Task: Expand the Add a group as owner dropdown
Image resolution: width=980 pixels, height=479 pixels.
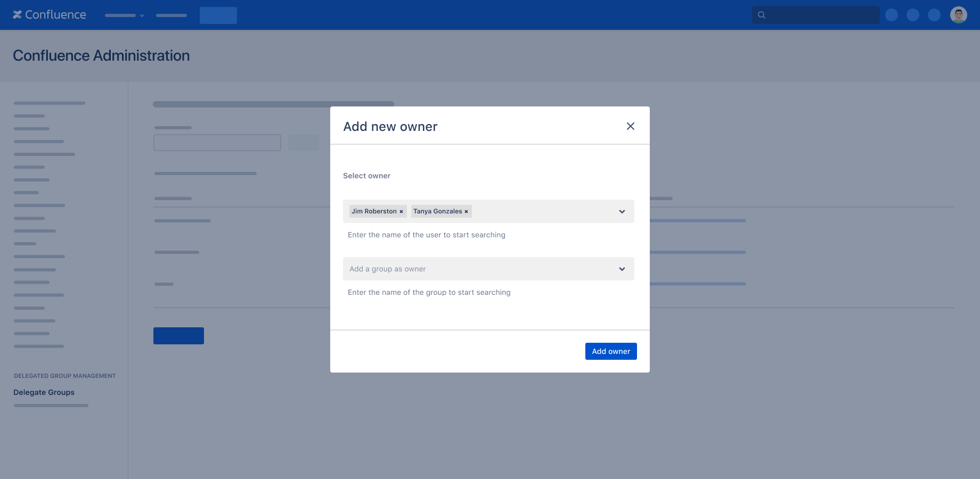Action: [622, 269]
